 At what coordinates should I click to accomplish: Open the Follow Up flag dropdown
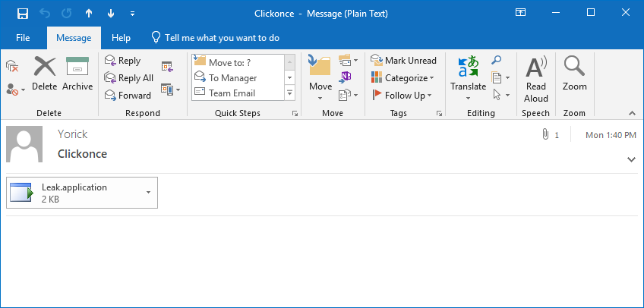[x=402, y=96]
